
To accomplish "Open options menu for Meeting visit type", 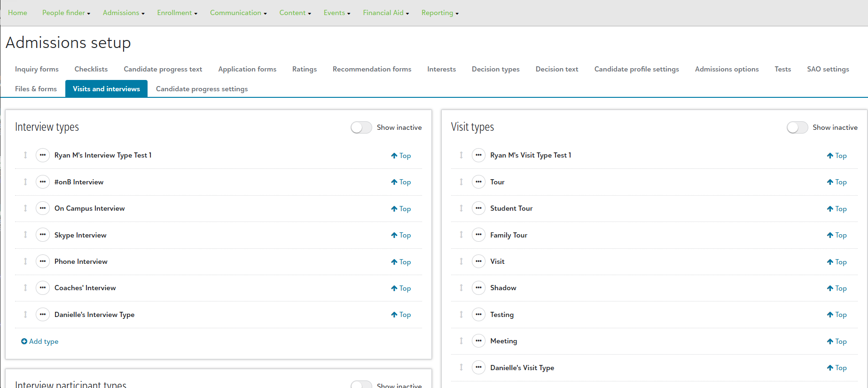I will (x=478, y=341).
